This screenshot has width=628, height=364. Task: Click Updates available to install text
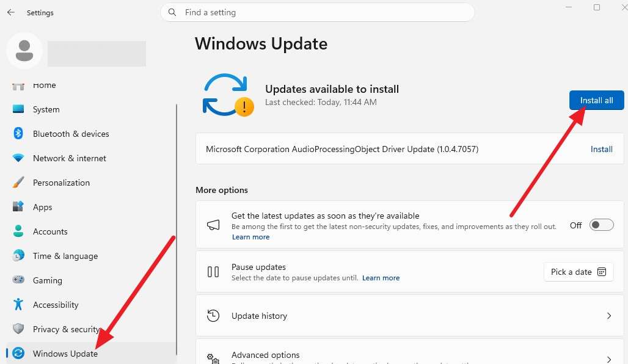(332, 89)
